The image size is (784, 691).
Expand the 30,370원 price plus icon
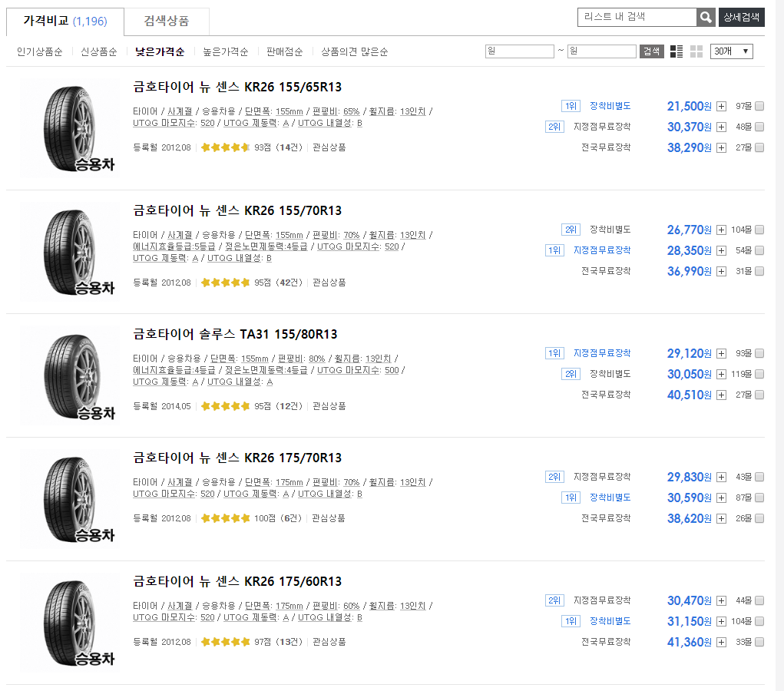tap(721, 127)
